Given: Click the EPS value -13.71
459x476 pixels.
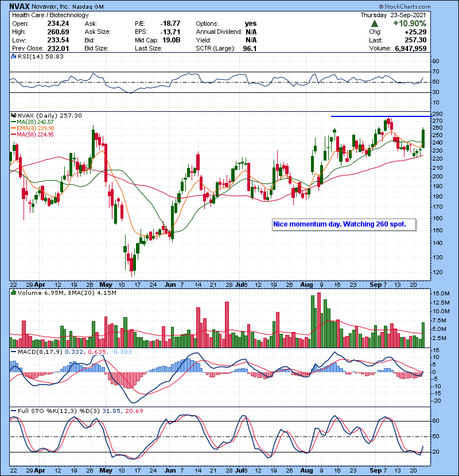Looking at the screenshot, I should tap(170, 32).
